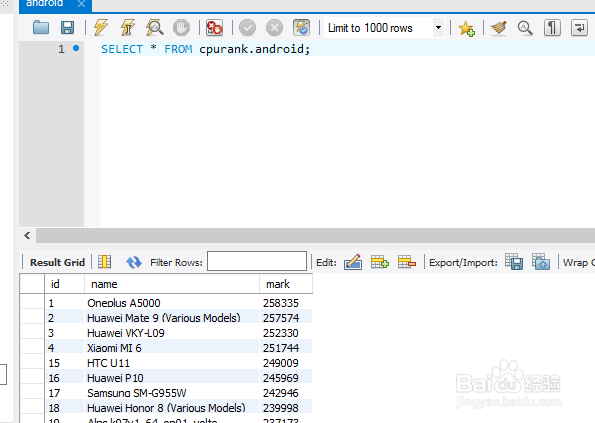Select mark value 252330

click(286, 333)
